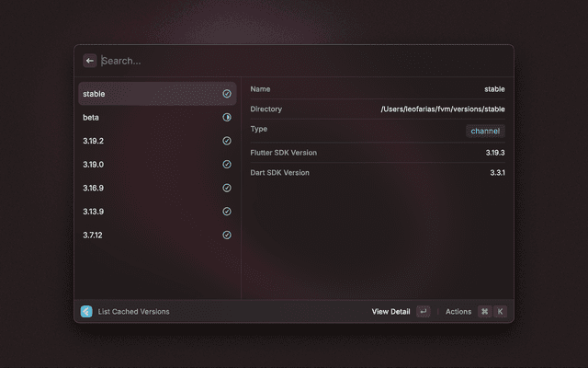Click the Directory path value
The height and width of the screenshot is (368, 588).
(443, 109)
